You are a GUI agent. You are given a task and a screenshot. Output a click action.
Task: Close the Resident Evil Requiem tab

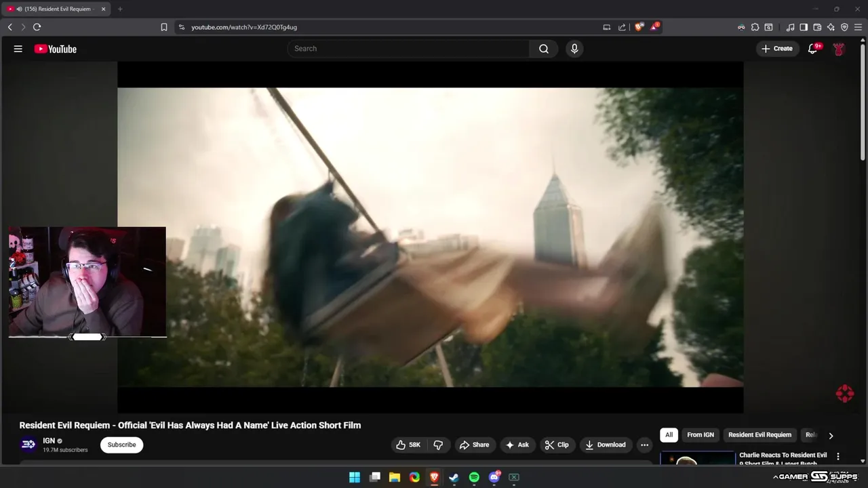(x=103, y=9)
